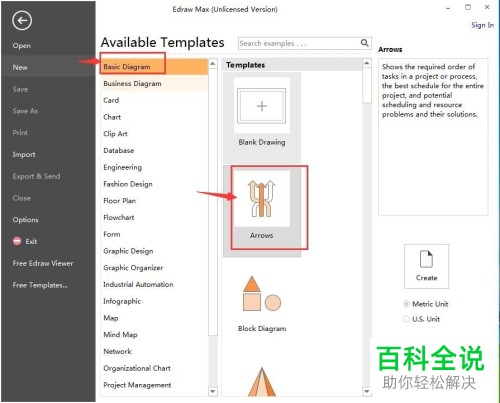Select the Metric Unit radio button
The image size is (500, 403).
tap(406, 304)
